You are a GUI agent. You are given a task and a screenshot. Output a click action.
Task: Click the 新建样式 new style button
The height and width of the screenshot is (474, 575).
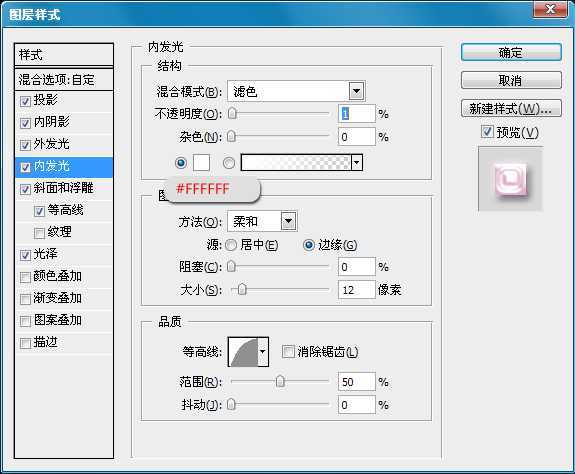point(511,108)
